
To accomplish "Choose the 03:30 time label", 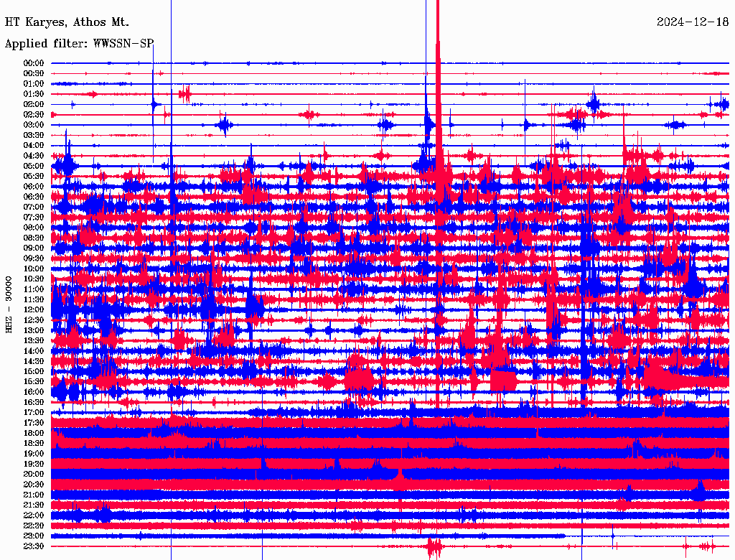I will coord(34,135).
